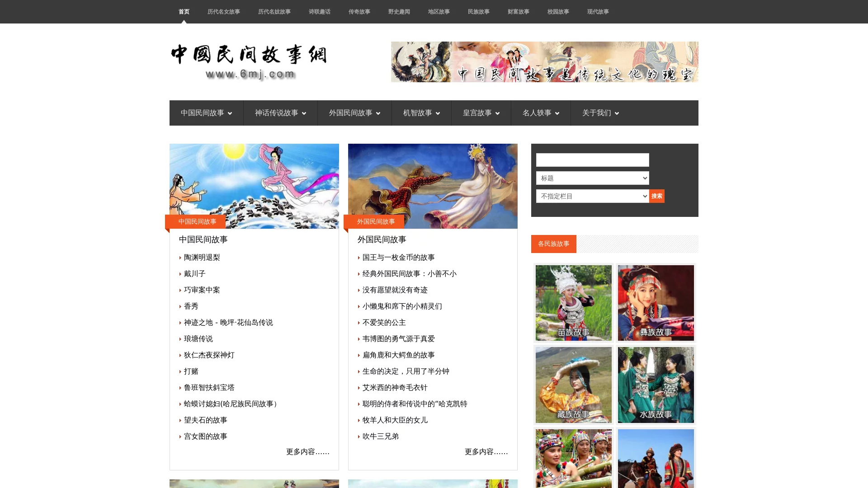
Task: Open the story 陶渊明退梨
Action: [x=202, y=258]
